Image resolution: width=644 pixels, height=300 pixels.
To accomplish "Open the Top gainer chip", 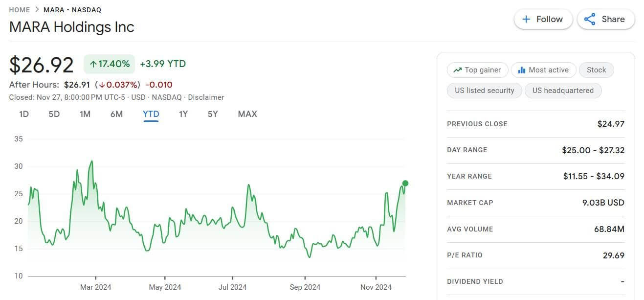I will [x=477, y=70].
